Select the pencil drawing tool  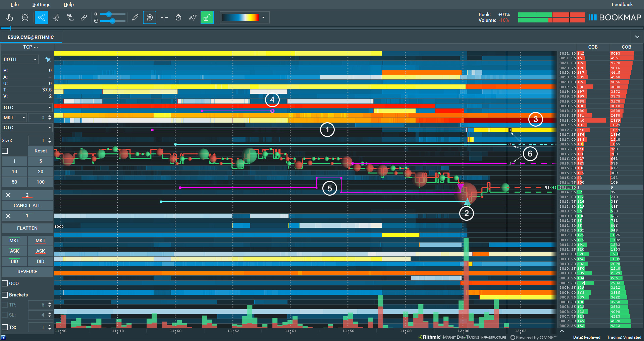click(x=135, y=17)
